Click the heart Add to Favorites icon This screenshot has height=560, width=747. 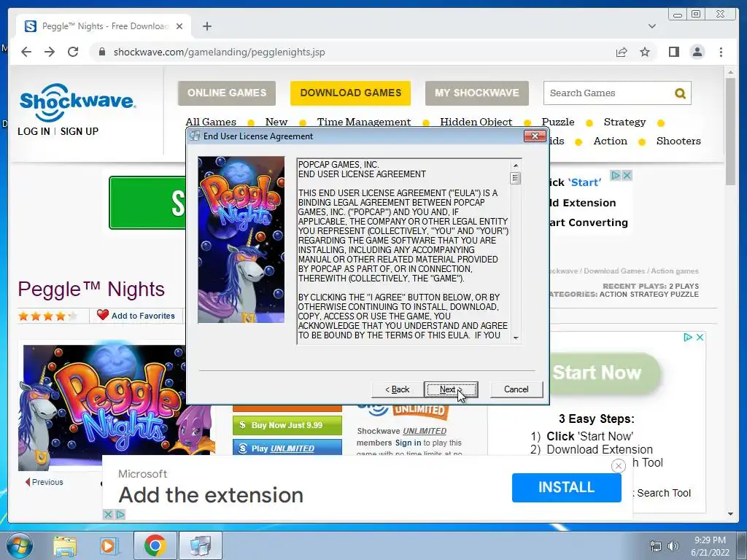[102, 315]
